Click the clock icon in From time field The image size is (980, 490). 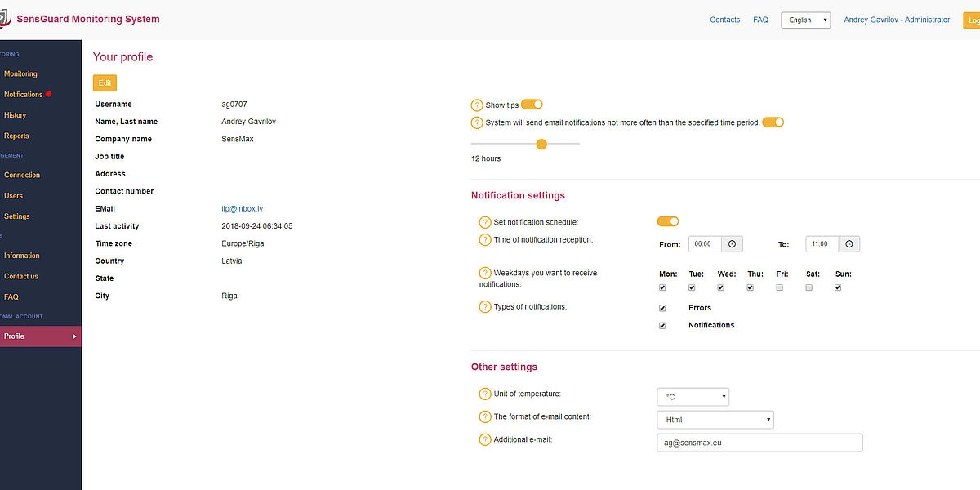click(732, 244)
